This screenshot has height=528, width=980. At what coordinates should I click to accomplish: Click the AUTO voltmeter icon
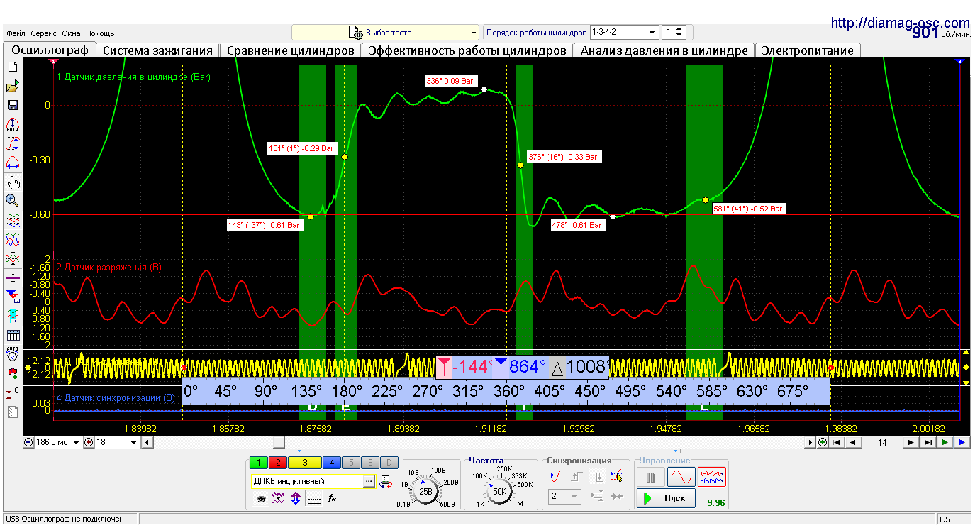[x=12, y=353]
